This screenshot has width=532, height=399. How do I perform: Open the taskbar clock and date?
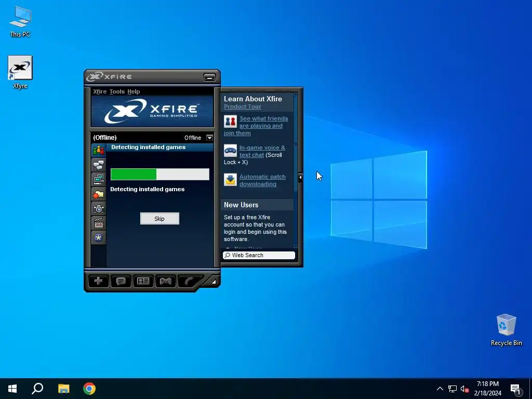(x=487, y=389)
